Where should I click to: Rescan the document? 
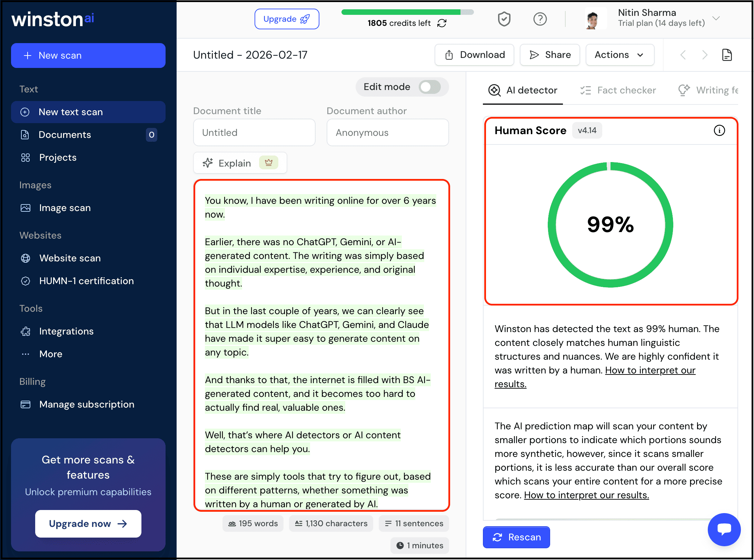point(516,537)
